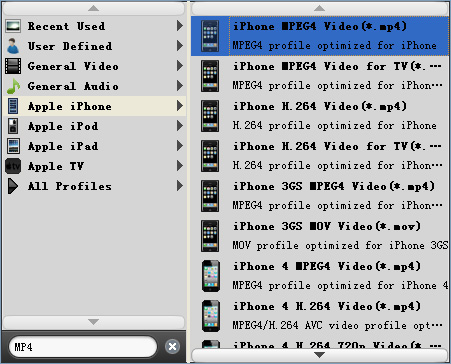451x364 pixels.
Task: Expand the General Audio submenu arrow
Action: pos(180,86)
